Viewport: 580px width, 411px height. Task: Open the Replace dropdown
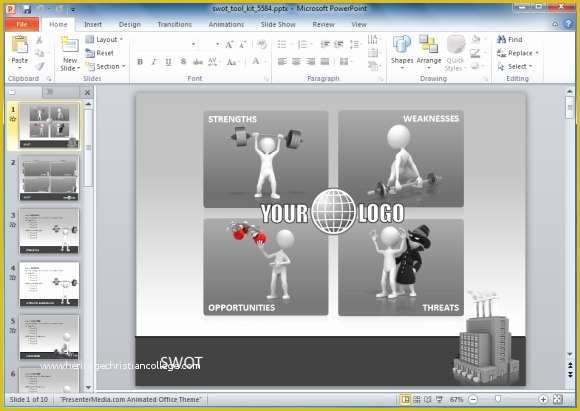pyautogui.click(x=517, y=53)
